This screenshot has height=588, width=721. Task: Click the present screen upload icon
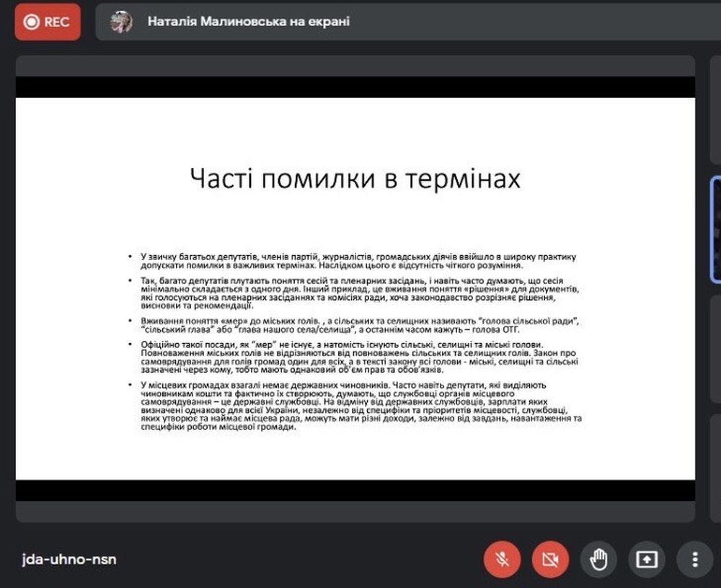[647, 559]
